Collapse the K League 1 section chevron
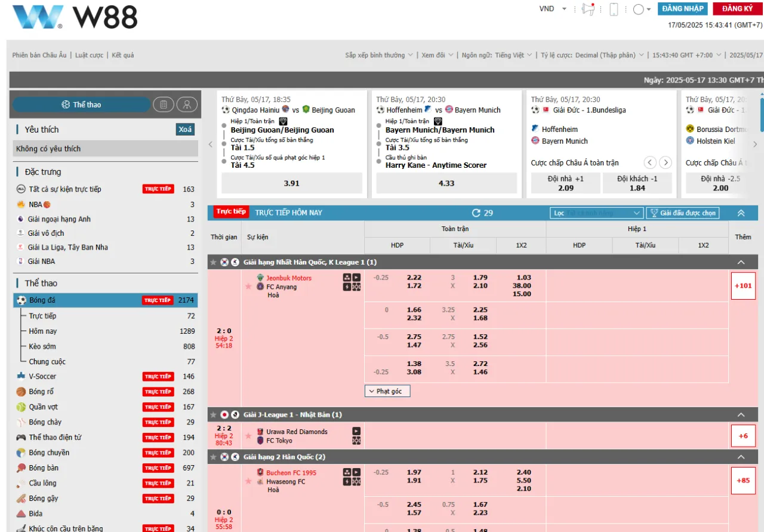Screen dimensions: 764x532 pos(741,262)
